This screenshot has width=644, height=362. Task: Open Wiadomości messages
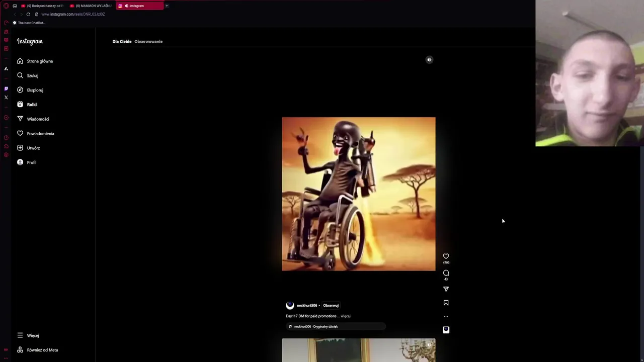pos(33,119)
